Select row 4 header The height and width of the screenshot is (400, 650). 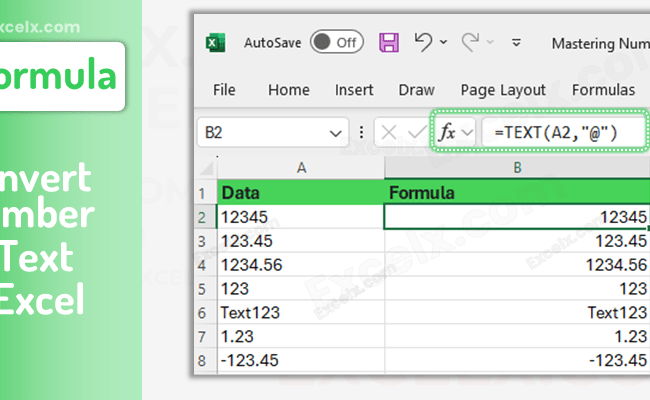tap(206, 265)
